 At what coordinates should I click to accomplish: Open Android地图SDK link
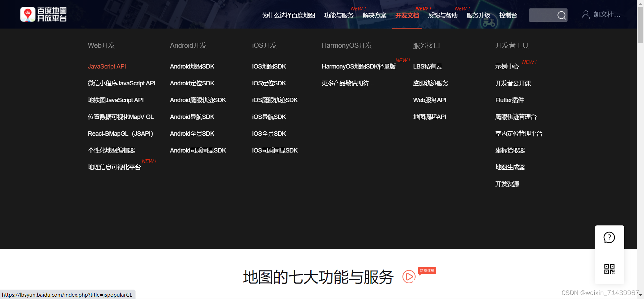(x=192, y=67)
